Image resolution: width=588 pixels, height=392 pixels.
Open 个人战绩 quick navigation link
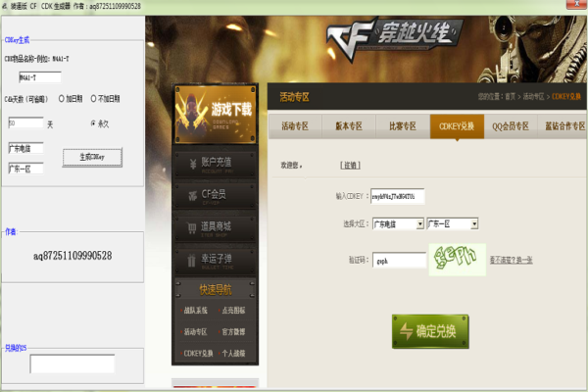(233, 354)
